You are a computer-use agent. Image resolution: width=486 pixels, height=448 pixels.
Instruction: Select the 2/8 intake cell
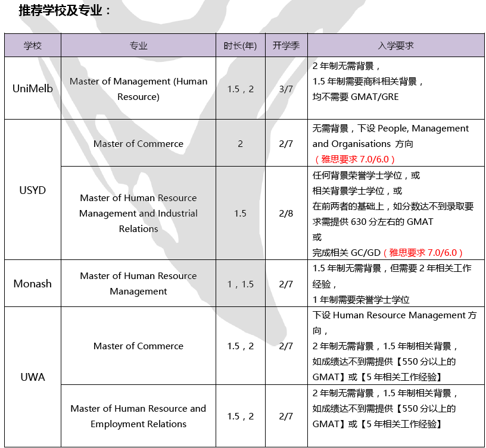[x=286, y=214]
